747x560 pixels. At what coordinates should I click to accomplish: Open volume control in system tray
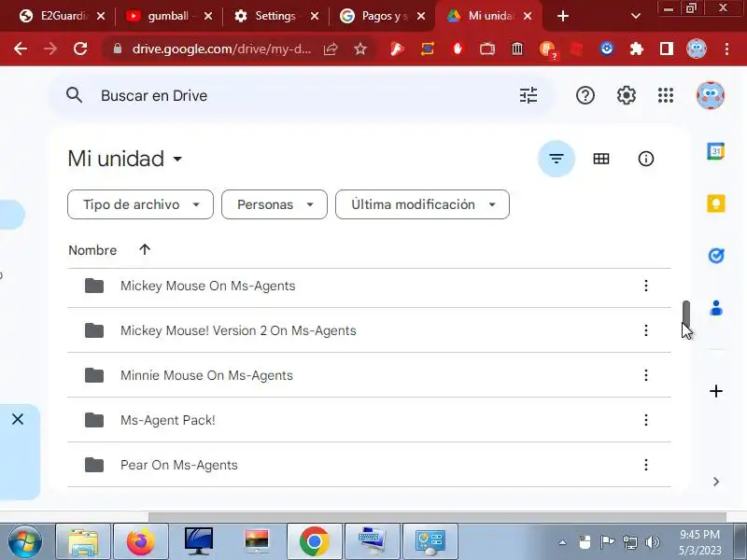pos(652,542)
